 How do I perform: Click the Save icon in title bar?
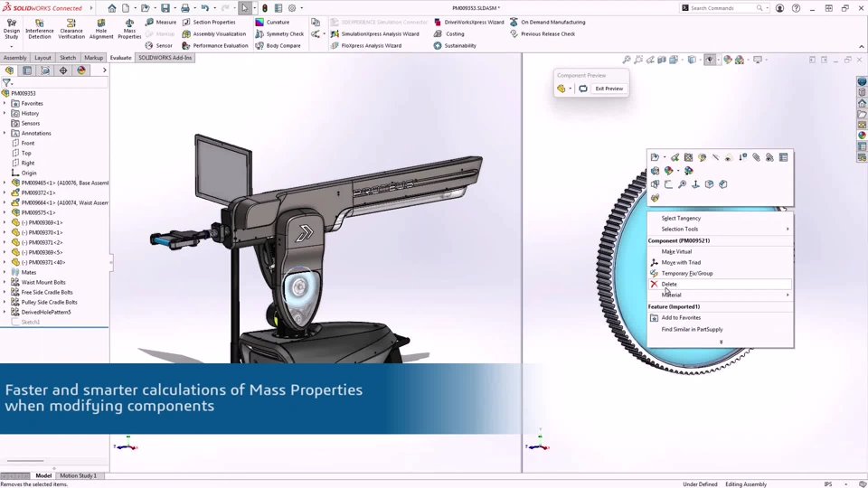click(x=165, y=8)
